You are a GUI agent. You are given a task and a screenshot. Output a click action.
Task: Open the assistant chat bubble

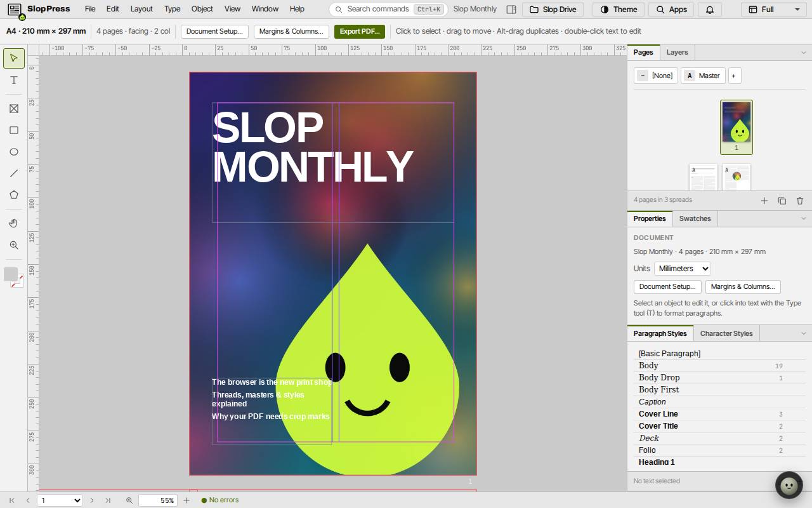click(789, 486)
